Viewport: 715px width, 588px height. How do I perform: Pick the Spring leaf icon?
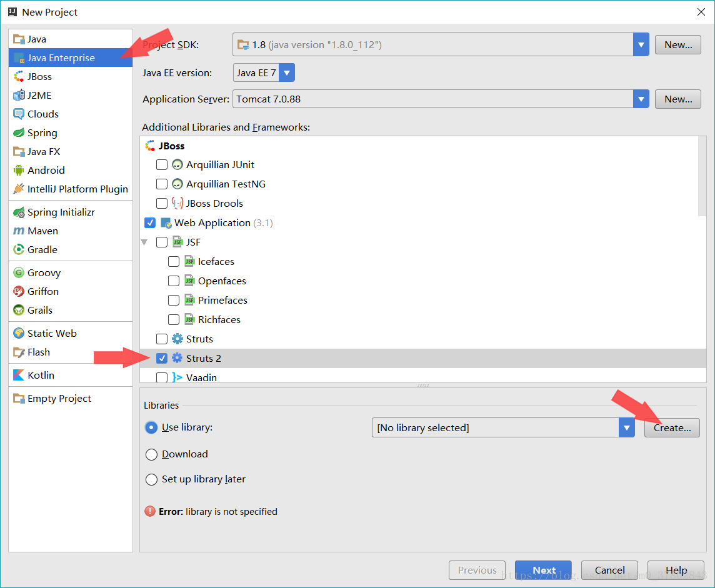19,132
